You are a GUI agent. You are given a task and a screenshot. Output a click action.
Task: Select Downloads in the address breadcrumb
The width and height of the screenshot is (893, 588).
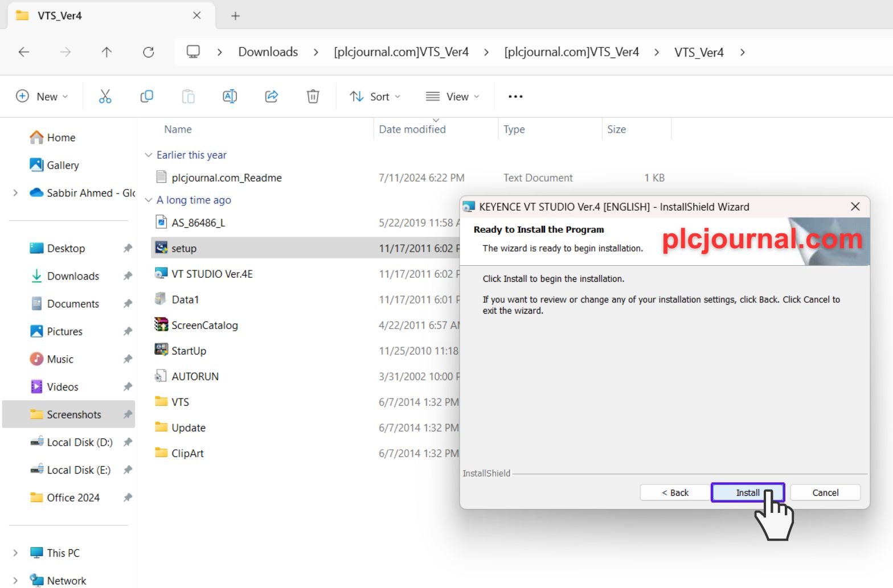(268, 52)
